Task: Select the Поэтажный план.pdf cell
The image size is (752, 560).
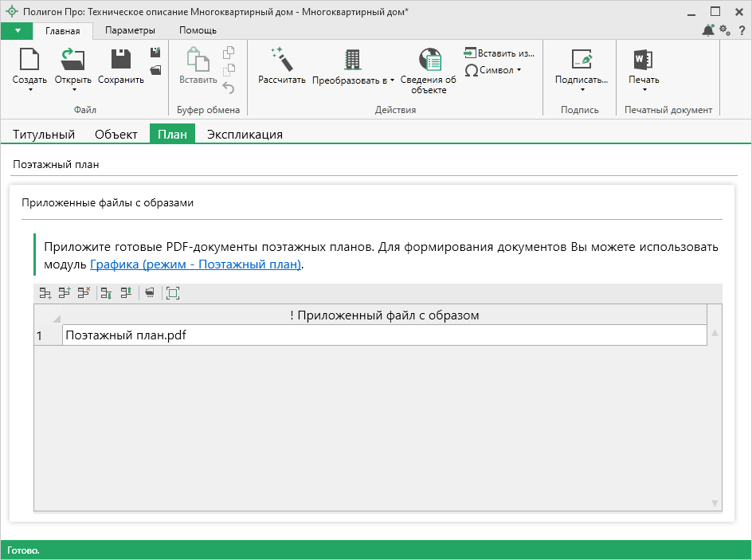Action: click(384, 335)
